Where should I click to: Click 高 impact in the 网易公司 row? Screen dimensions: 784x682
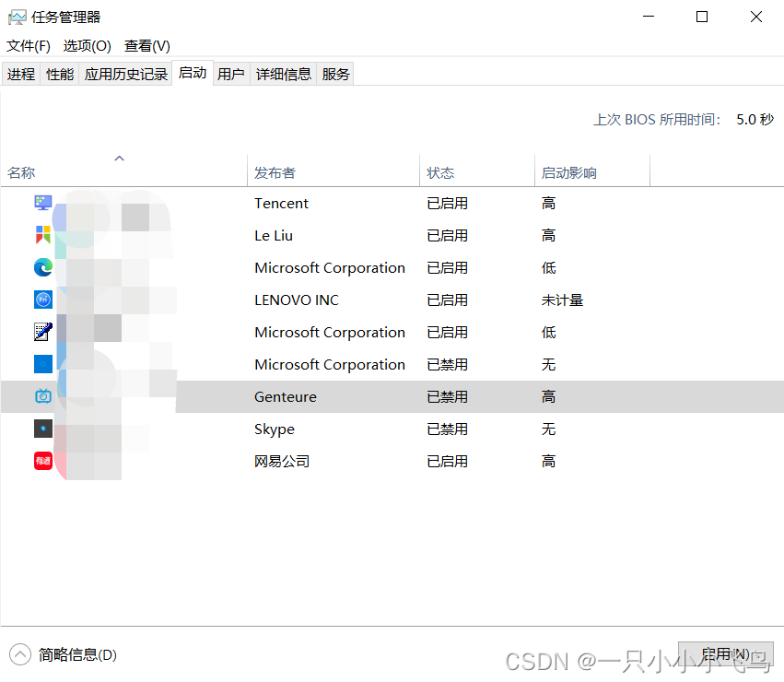pos(548,461)
